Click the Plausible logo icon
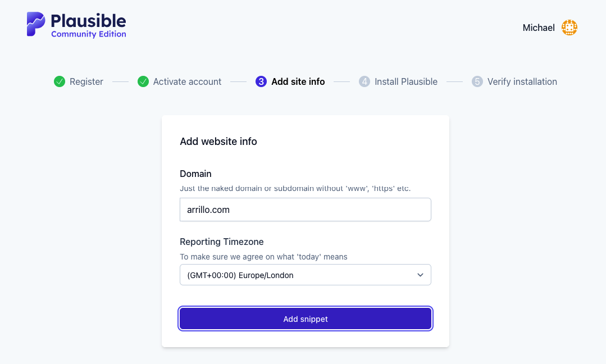The image size is (606, 364). [34, 24]
